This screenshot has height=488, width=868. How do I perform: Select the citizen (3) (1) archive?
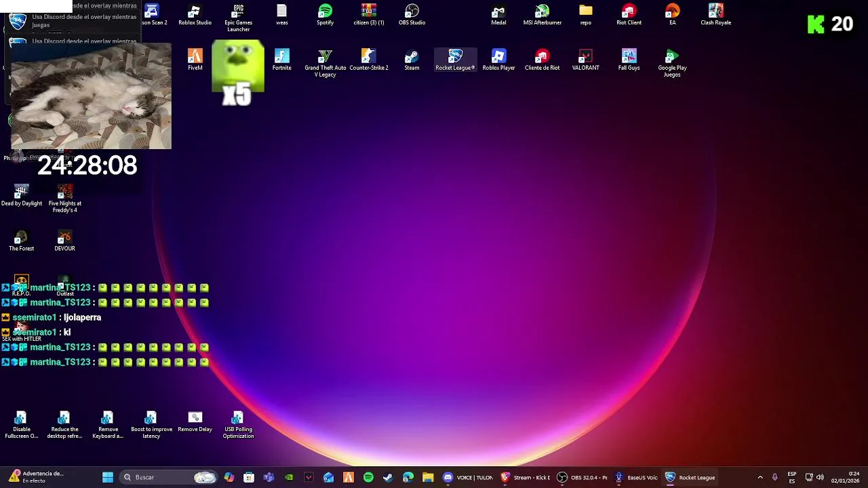[368, 15]
